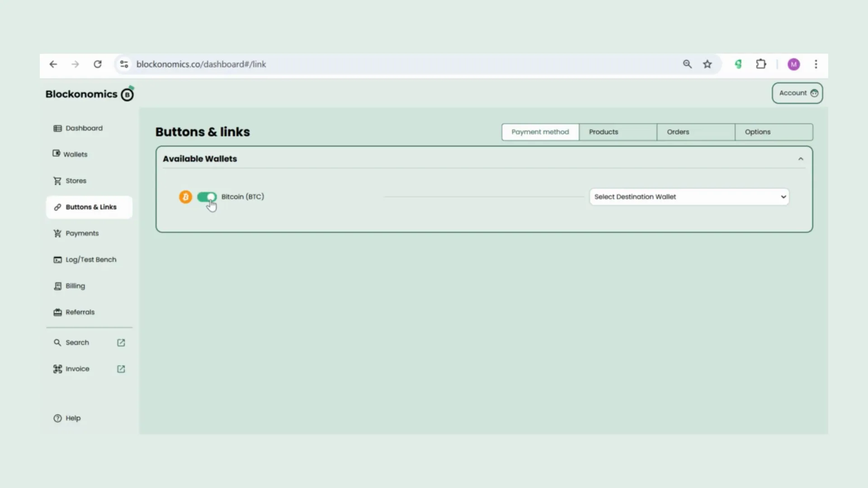
Task: Open external link icon next to Search
Action: pyautogui.click(x=121, y=343)
